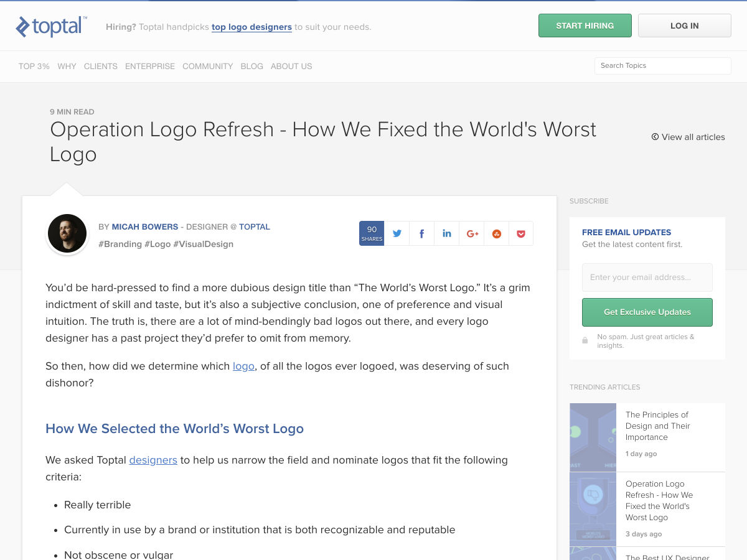Save the article to Pocket
This screenshot has height=560, width=747.
click(x=521, y=233)
